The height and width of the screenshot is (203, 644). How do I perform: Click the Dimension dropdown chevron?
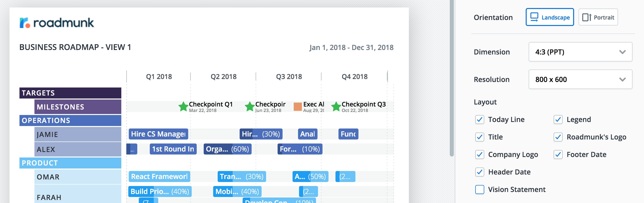622,52
